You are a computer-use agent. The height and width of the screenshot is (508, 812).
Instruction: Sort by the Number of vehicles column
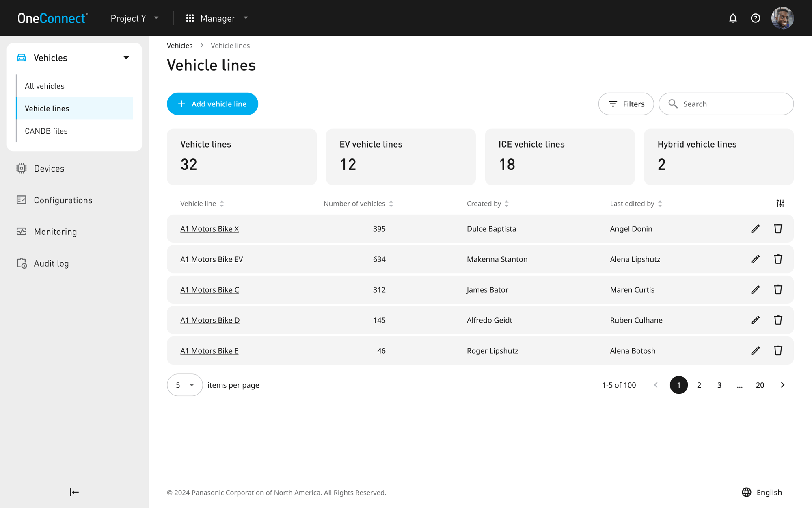pyautogui.click(x=391, y=204)
